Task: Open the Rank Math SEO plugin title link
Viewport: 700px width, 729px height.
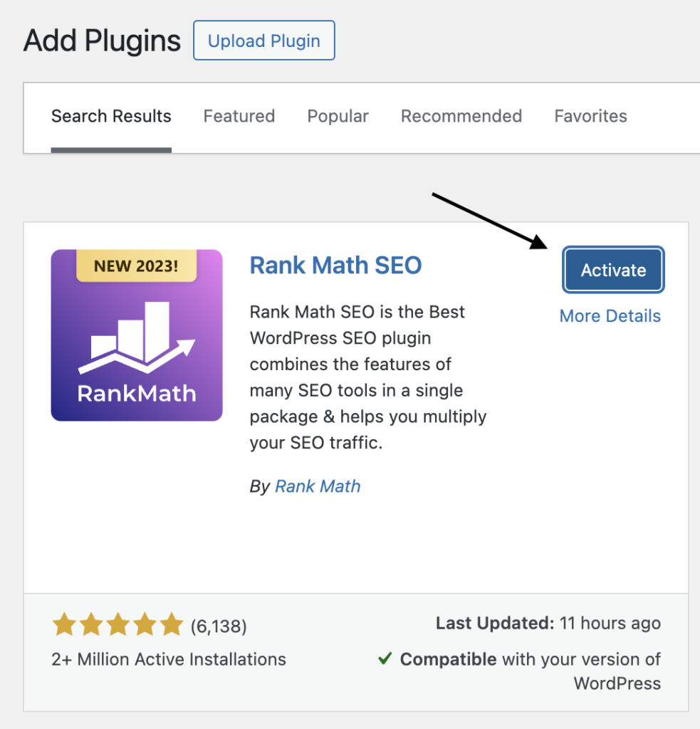Action: point(335,265)
